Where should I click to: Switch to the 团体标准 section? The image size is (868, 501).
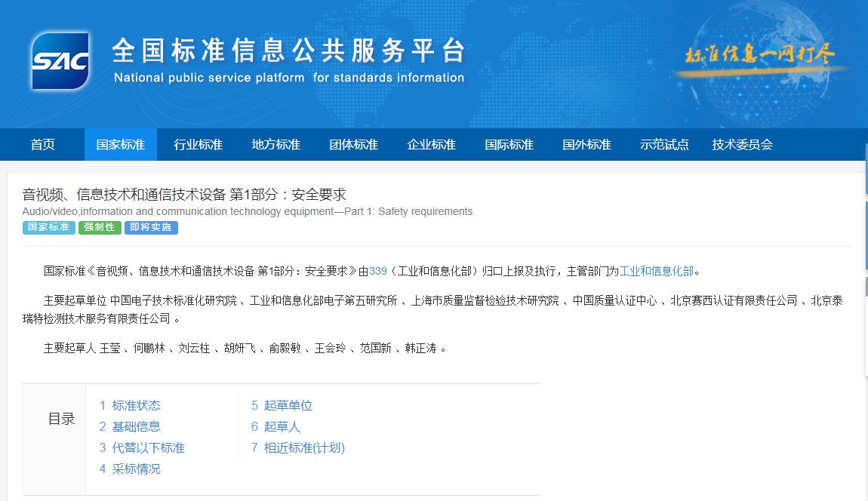(x=353, y=145)
